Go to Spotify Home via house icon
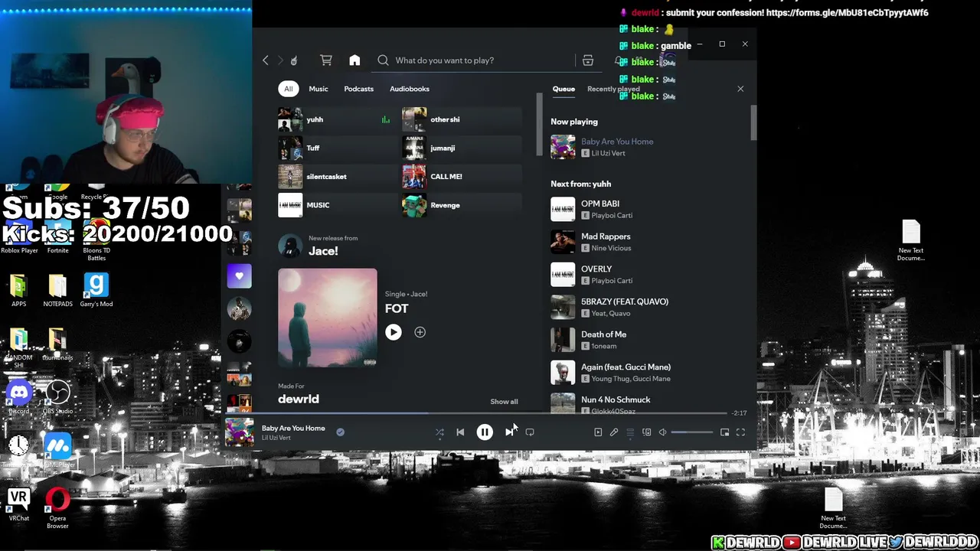Image resolution: width=980 pixels, height=551 pixels. point(354,60)
